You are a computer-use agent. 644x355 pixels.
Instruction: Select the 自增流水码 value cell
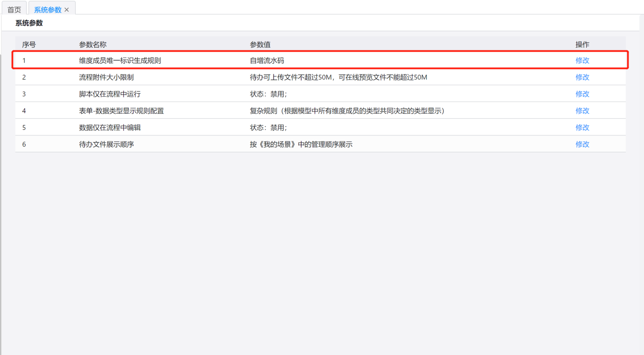tap(267, 60)
